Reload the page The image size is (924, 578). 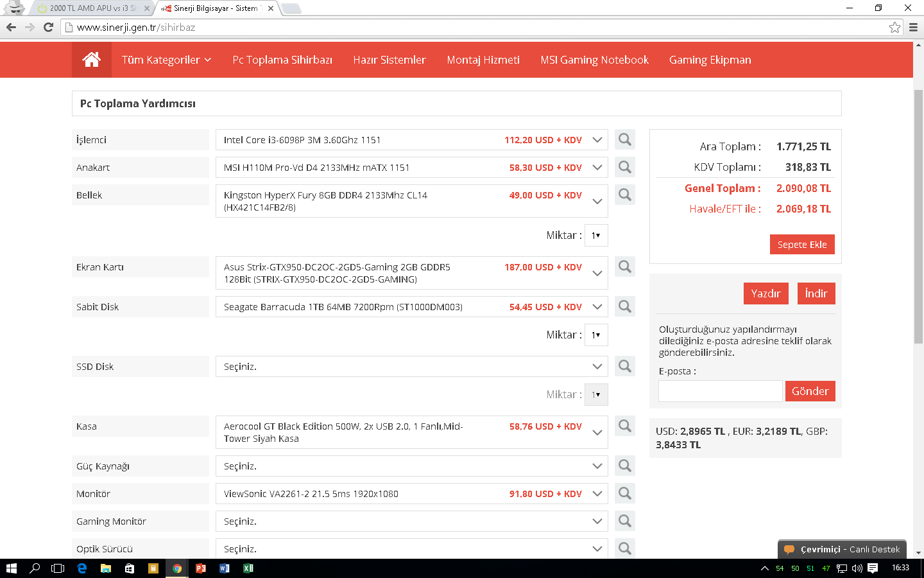pos(48,27)
